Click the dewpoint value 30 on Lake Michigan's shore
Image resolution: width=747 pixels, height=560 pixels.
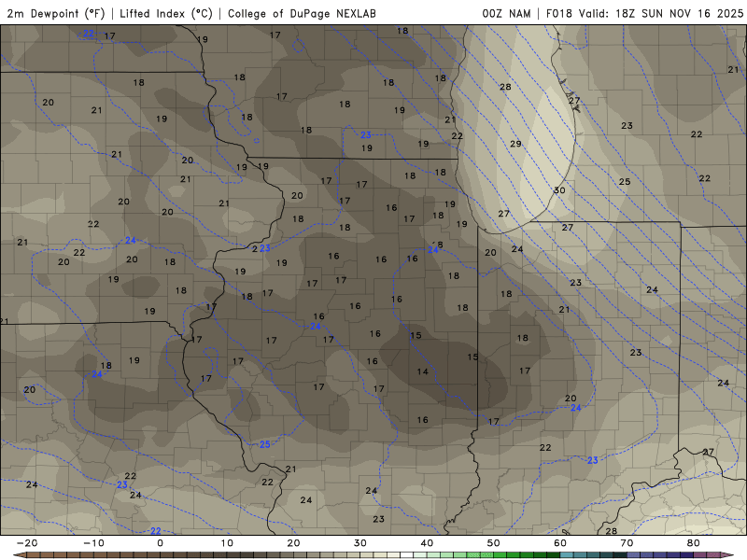(559, 190)
